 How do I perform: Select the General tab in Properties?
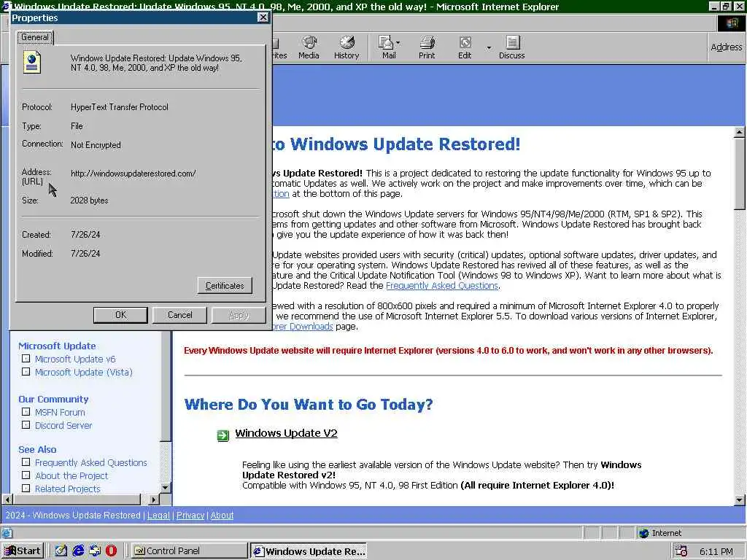(x=35, y=37)
